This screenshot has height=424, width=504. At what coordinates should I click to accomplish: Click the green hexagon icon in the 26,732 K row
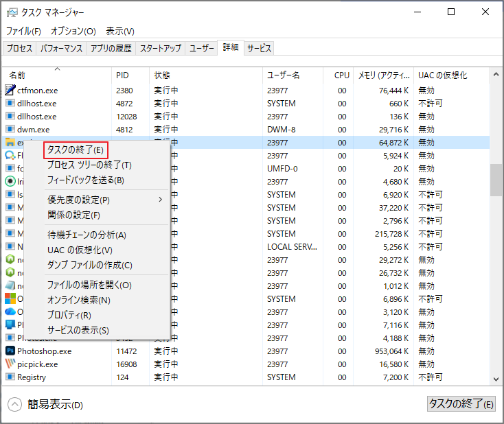tap(10, 272)
